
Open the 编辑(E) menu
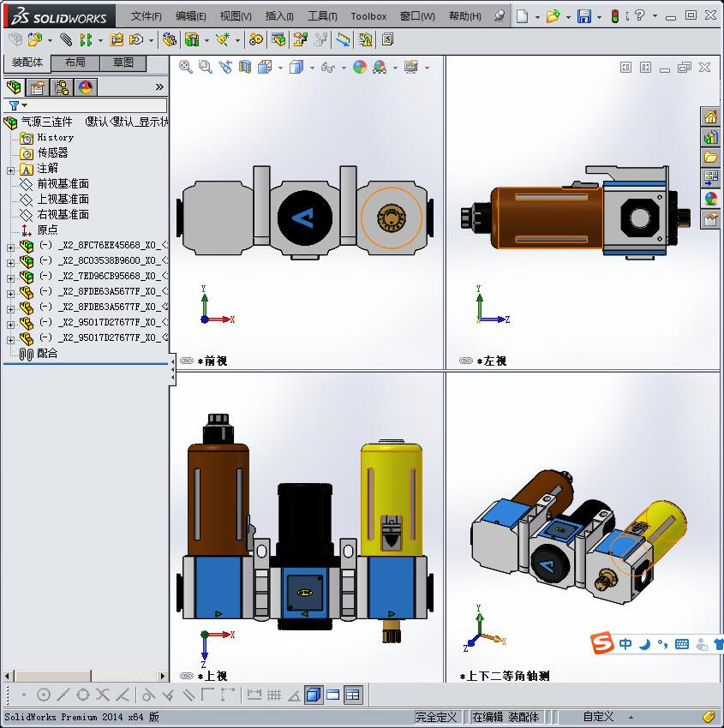[190, 16]
